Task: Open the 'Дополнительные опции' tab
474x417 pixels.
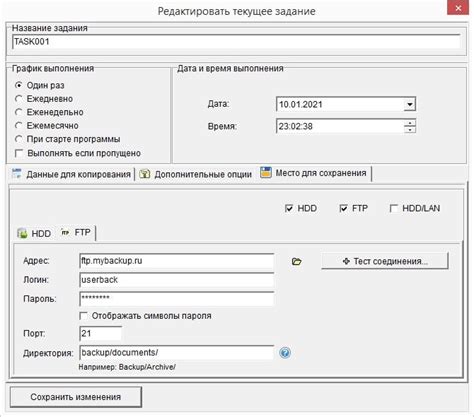Action: 195,174
